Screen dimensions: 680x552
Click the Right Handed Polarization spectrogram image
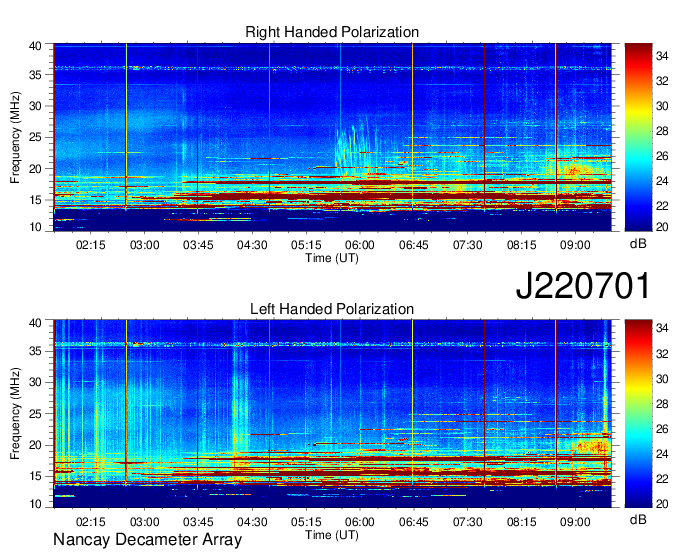pyautogui.click(x=333, y=137)
